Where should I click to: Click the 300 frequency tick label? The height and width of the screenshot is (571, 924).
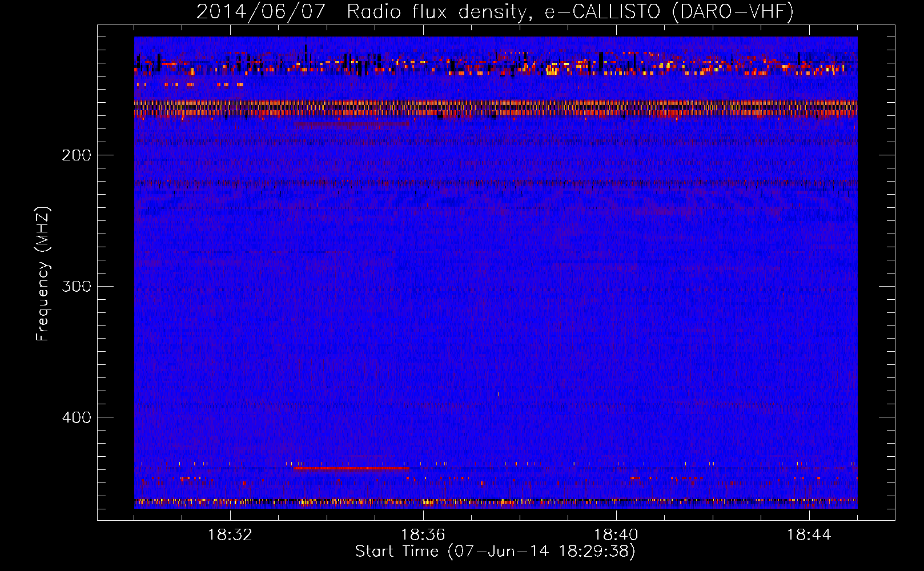[x=77, y=286]
